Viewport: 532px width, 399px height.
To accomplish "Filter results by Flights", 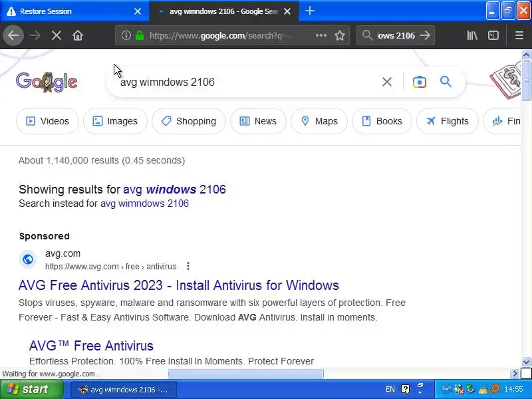I will [x=448, y=121].
